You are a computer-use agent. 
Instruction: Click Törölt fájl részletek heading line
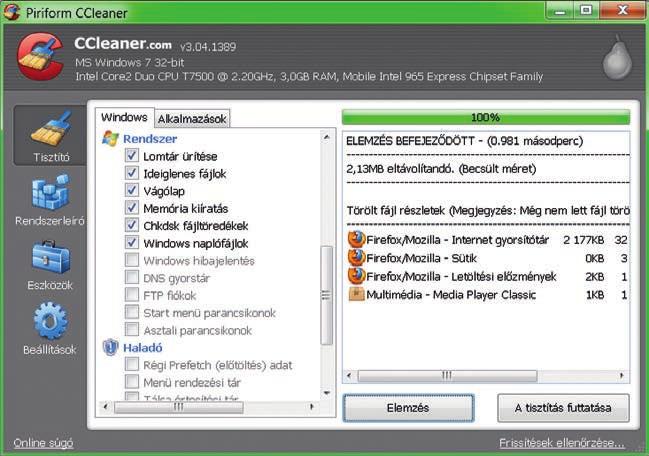point(488,211)
